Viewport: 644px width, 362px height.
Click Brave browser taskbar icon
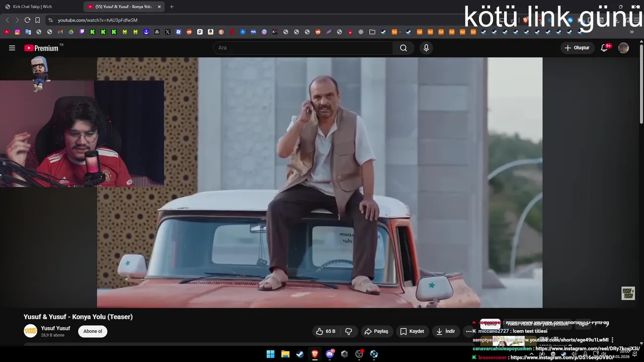click(x=314, y=354)
